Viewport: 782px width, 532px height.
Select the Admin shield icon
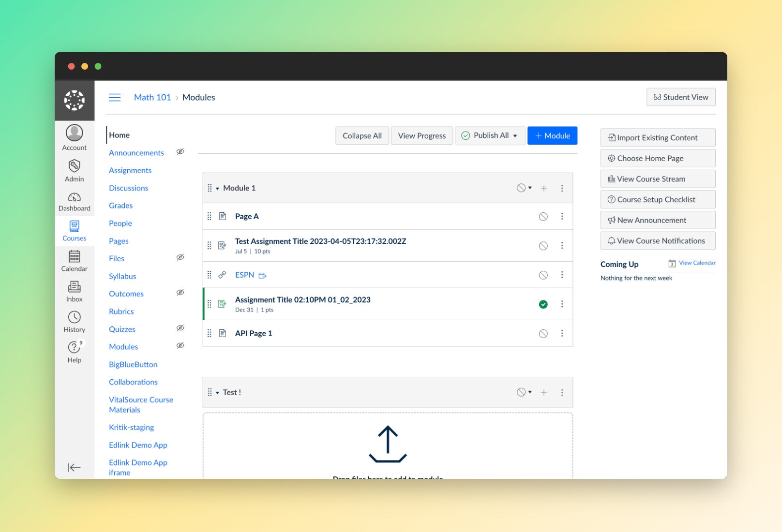click(x=74, y=165)
